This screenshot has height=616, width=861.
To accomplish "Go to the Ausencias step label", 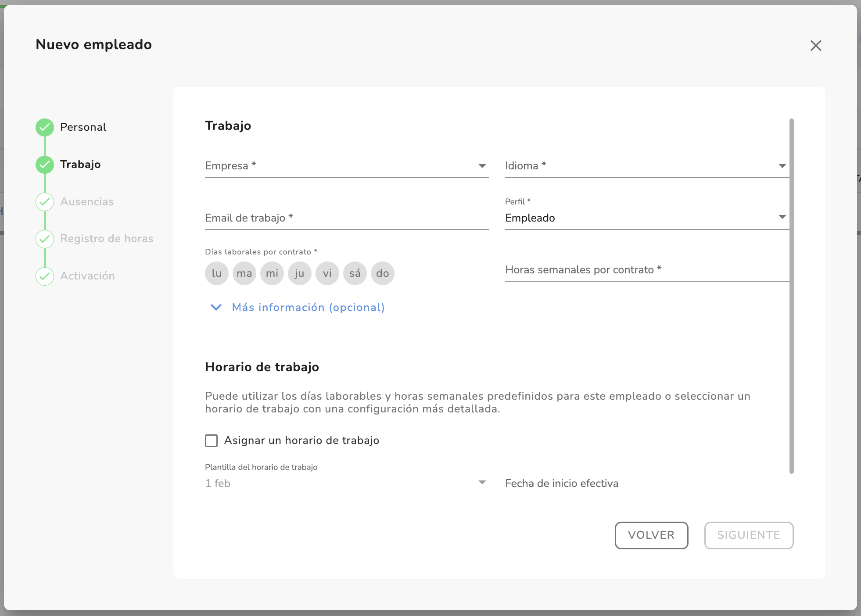I will pyautogui.click(x=87, y=202).
